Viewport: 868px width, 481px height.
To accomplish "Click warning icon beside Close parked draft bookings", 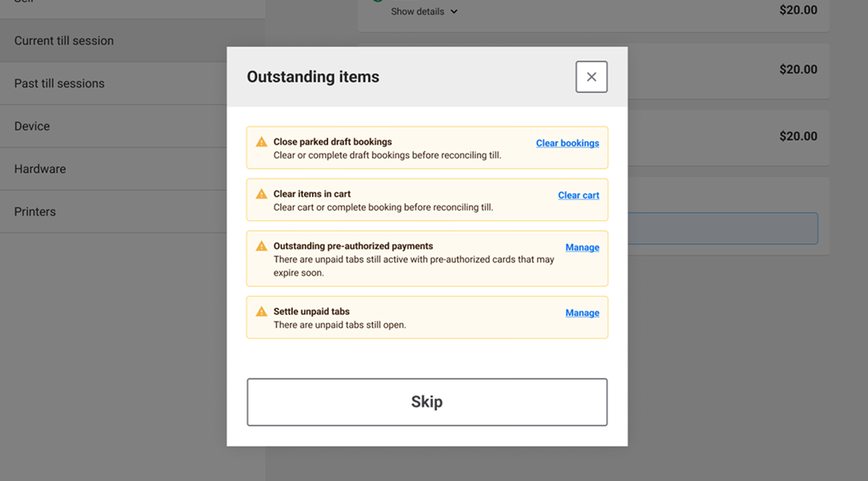I will pos(262,142).
